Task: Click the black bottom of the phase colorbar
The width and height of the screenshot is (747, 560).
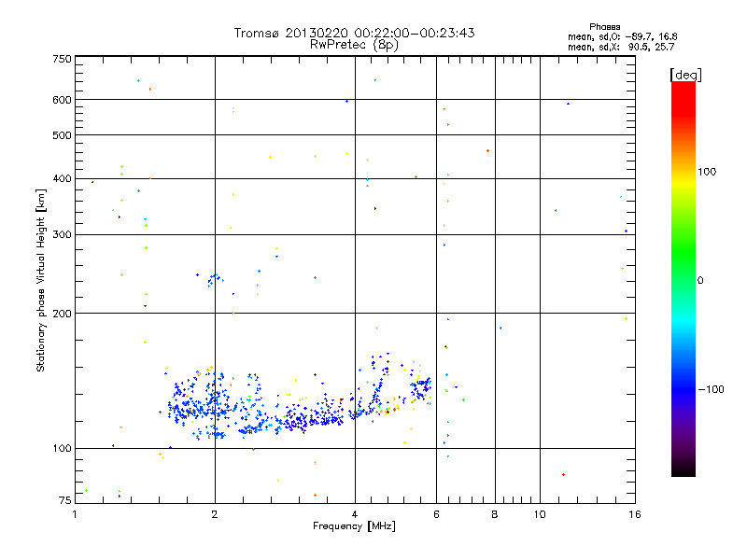Action: pos(684,469)
